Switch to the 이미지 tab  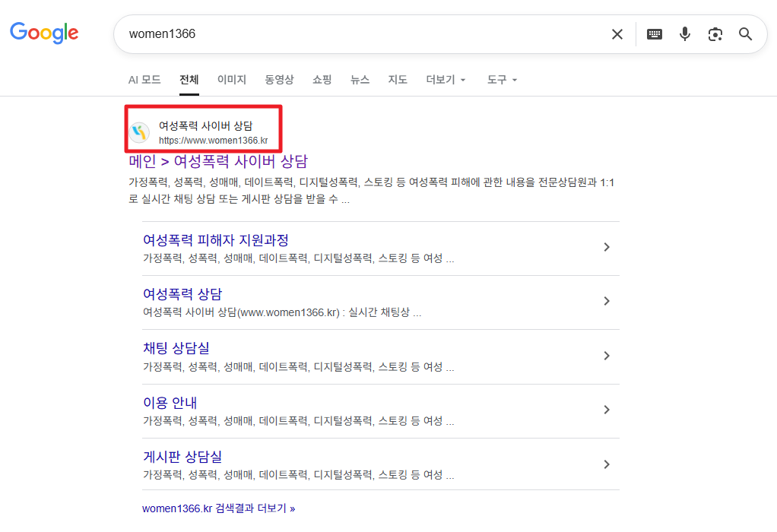(x=231, y=80)
